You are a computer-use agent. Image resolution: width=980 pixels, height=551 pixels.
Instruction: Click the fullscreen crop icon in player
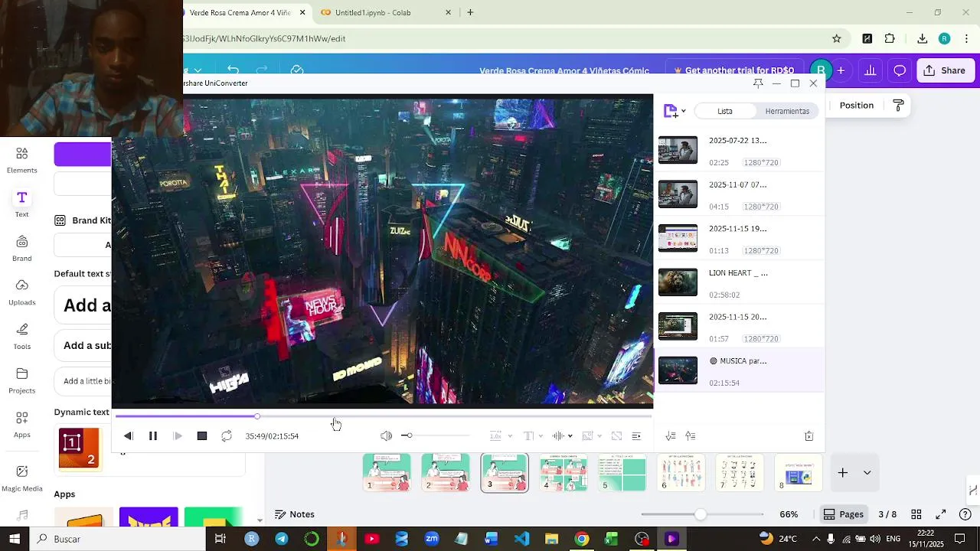(616, 436)
